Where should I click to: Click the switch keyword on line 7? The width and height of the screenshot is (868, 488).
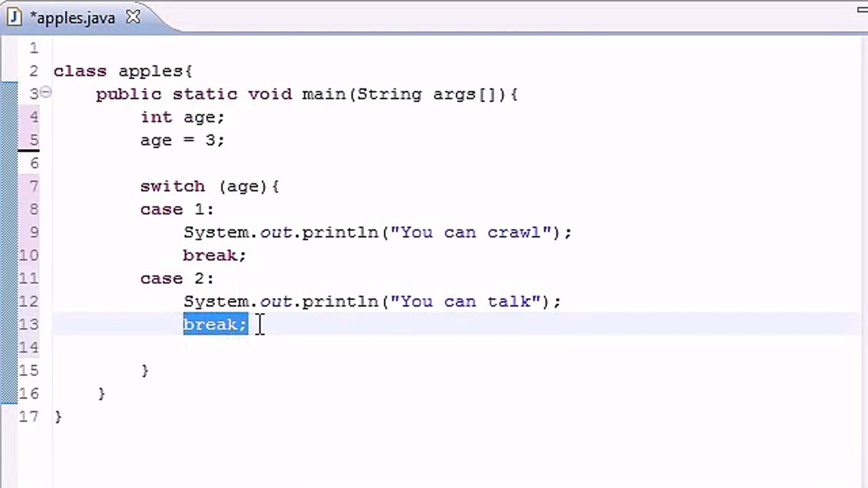[x=172, y=186]
